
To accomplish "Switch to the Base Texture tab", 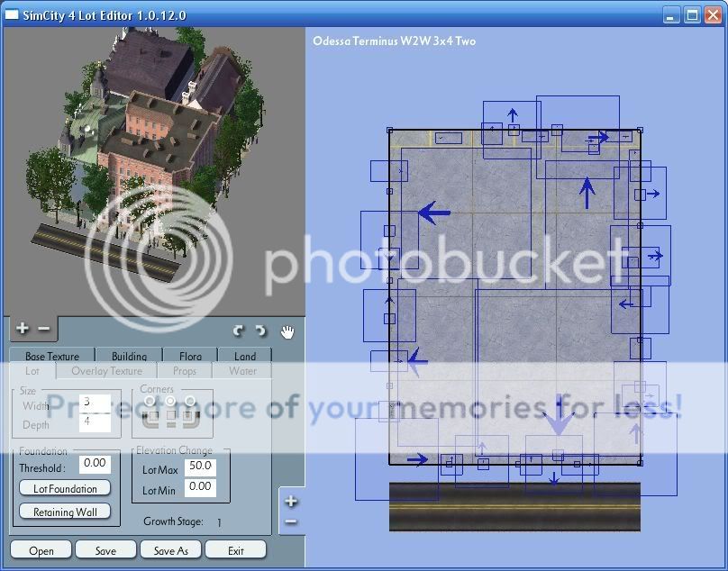I will click(x=52, y=356).
